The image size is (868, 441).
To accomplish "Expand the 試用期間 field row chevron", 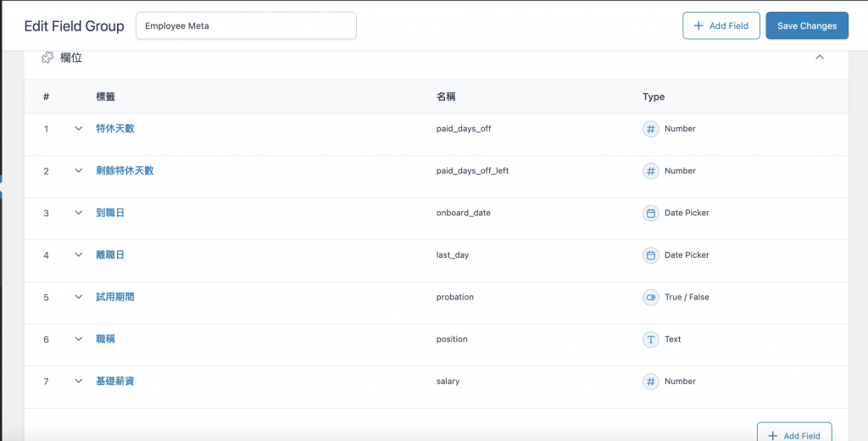I will point(79,297).
